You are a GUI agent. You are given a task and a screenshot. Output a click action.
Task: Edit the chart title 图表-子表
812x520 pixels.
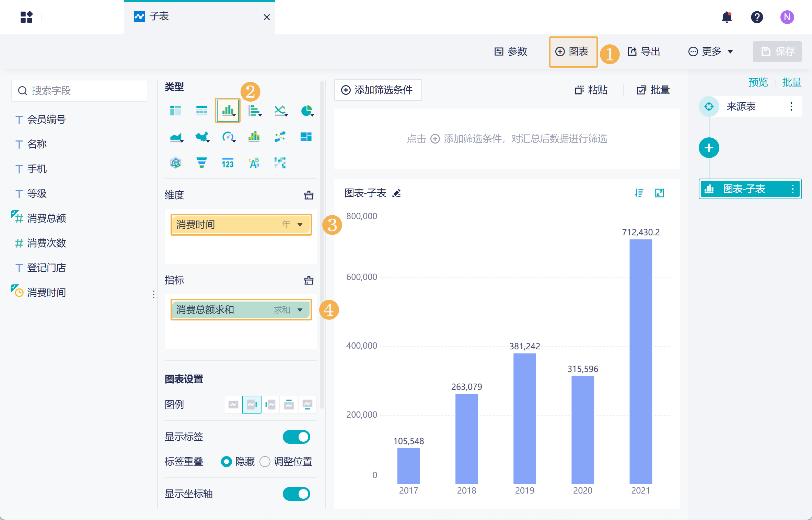point(397,193)
